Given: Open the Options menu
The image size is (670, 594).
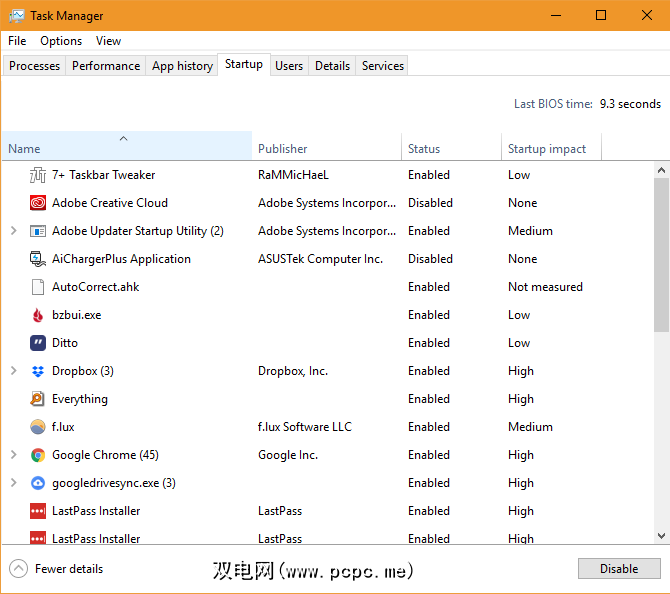Looking at the screenshot, I should pos(61,41).
